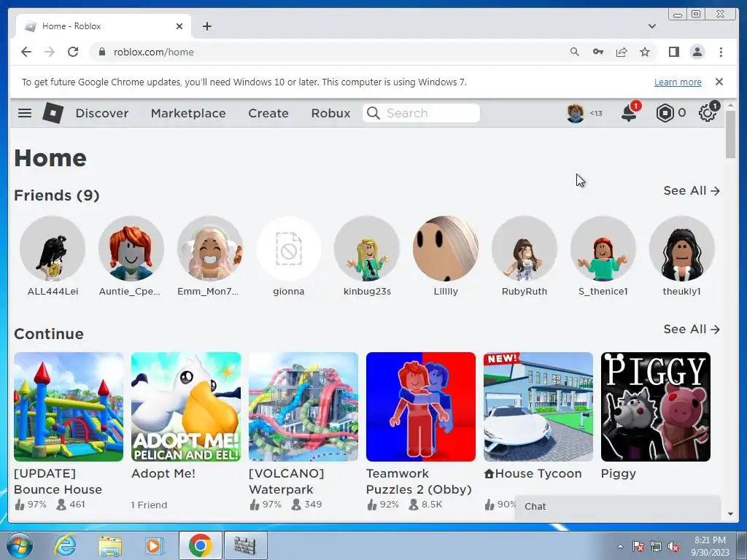This screenshot has height=560, width=747.
Task: Bookmark this page with the star
Action: pyautogui.click(x=645, y=52)
